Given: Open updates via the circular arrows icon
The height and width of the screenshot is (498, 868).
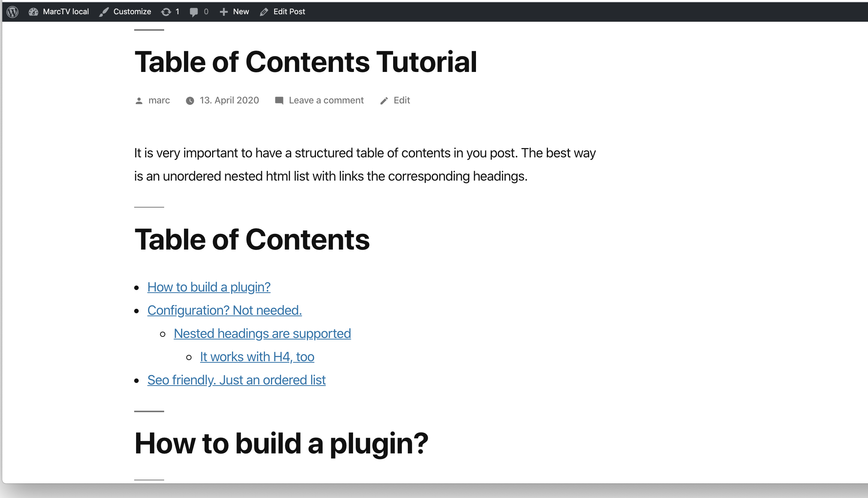Looking at the screenshot, I should tap(166, 12).
